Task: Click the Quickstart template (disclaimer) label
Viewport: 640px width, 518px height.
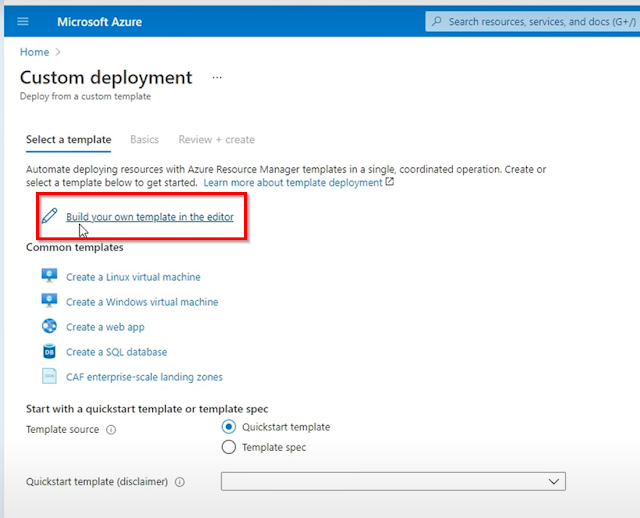Action: (x=97, y=482)
